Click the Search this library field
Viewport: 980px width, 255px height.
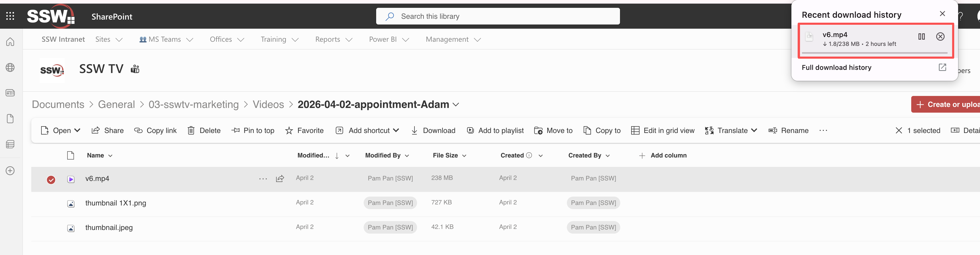(x=498, y=16)
